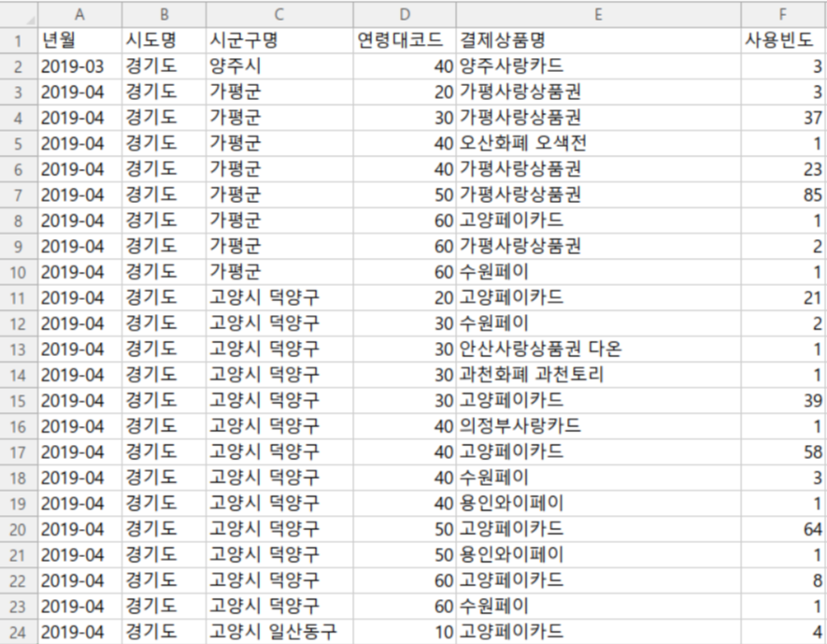Select row 24 header
Viewport: 827px width, 644px height.
tap(19, 633)
